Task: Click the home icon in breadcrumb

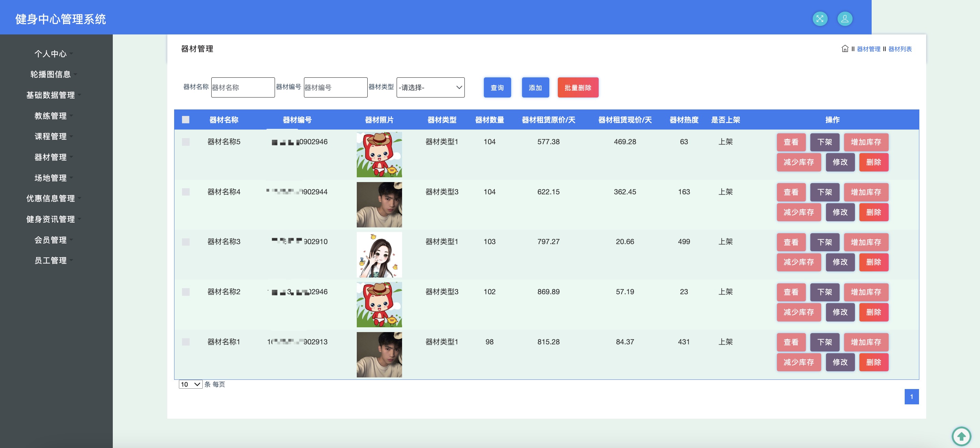Action: [x=845, y=49]
